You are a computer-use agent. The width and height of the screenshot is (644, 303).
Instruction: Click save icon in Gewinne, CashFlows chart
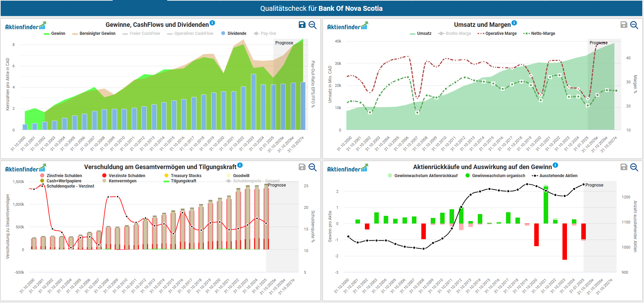(x=302, y=25)
